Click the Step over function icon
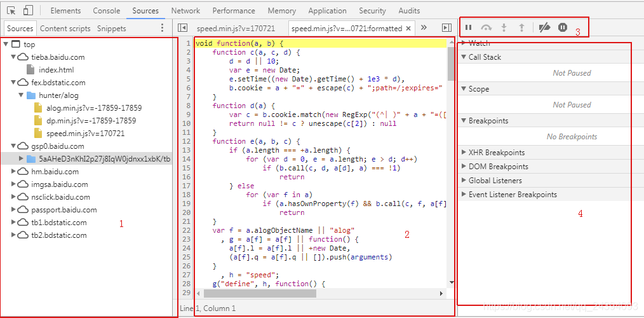 [486, 27]
